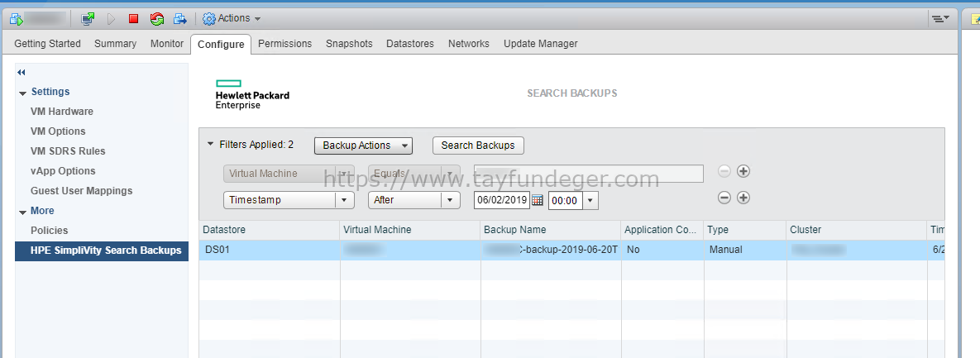This screenshot has width=980, height=358.
Task: Click the greyed minus on Virtual Machine filter row
Action: click(724, 170)
